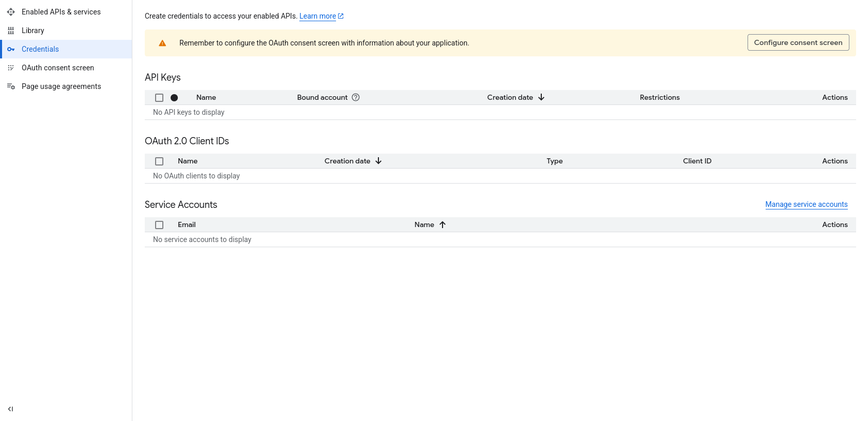Viewport: 868px width, 421px height.
Task: Click the Credentials key icon
Action: (11, 49)
